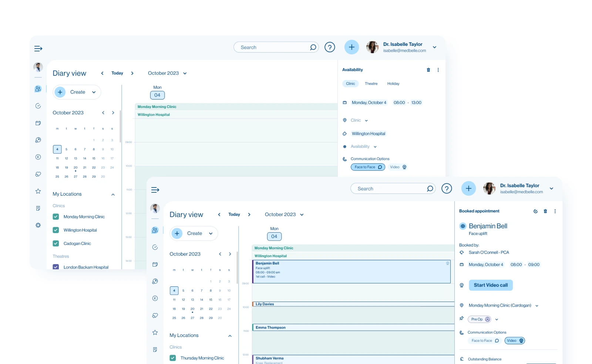This screenshot has height=364, width=592.
Task: Click Today in Booked appointment window diary
Action: coord(234,215)
